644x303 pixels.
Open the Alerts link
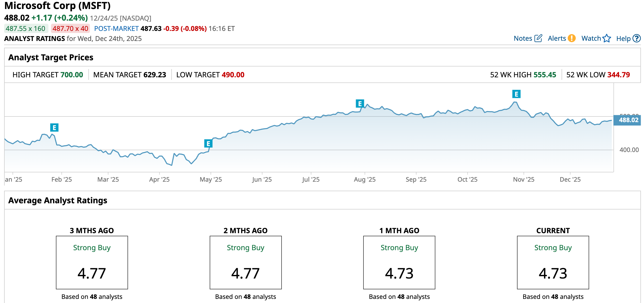[557, 38]
